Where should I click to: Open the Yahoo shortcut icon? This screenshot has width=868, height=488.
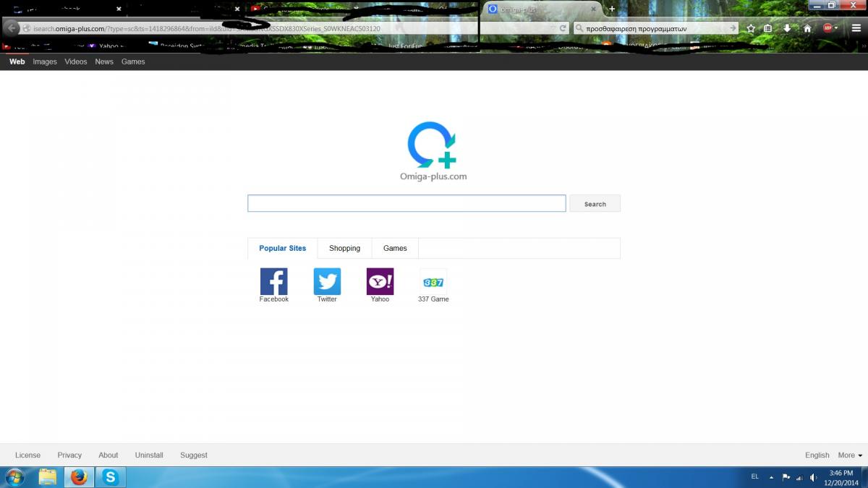(x=380, y=281)
